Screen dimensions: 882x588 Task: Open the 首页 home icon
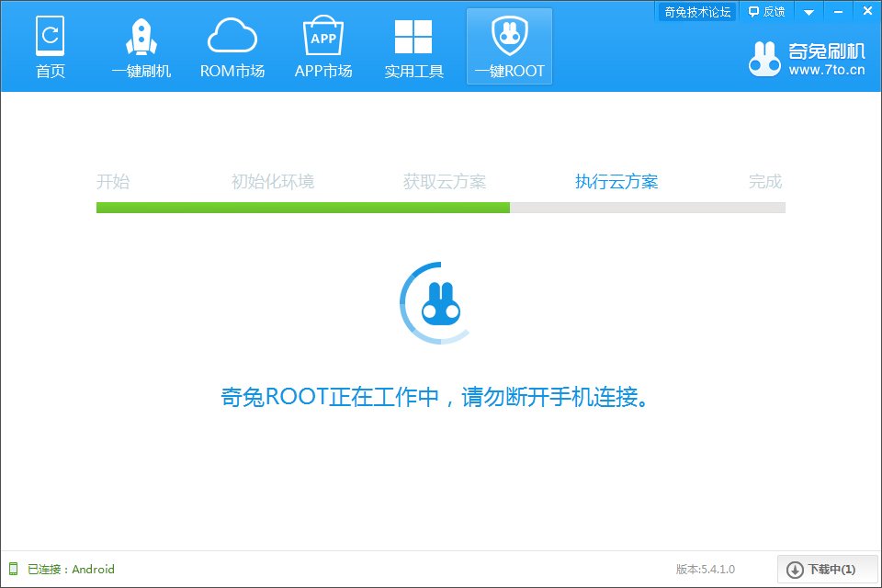pyautogui.click(x=51, y=37)
